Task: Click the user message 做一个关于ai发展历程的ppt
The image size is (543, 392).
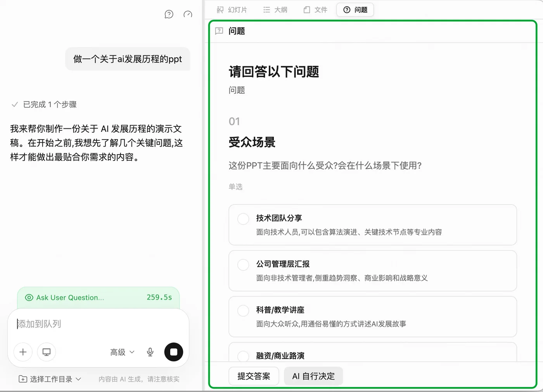Action: 128,59
